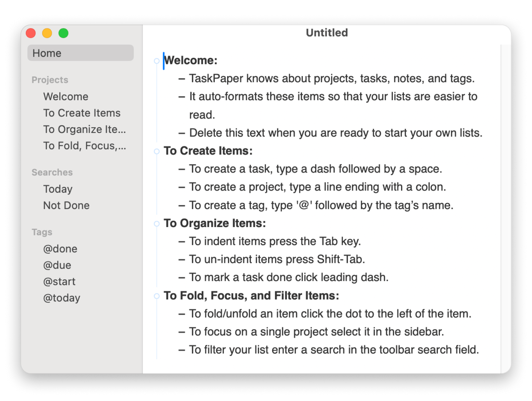
Task: Click the green zoom window button
Action: (x=63, y=33)
